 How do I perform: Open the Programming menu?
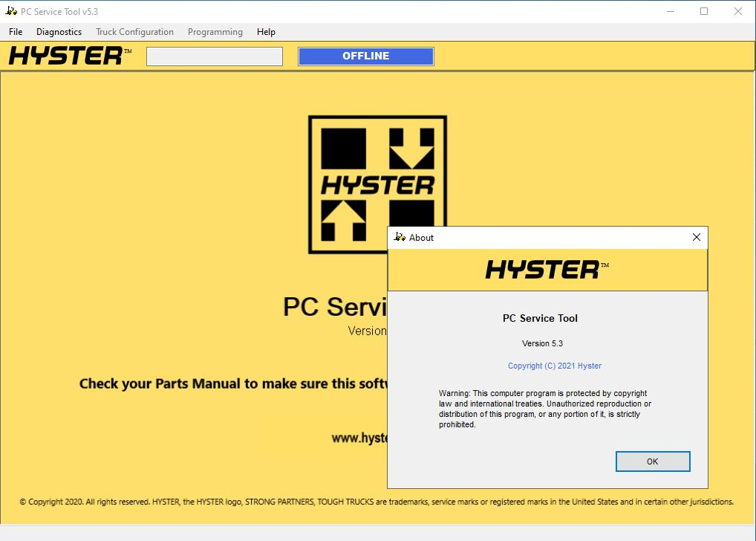click(215, 32)
